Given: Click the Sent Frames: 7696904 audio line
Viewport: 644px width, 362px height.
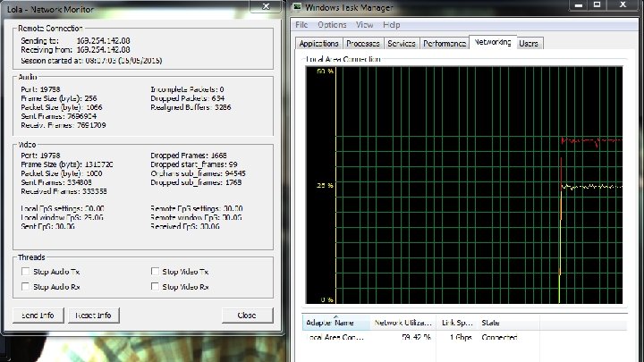Looking at the screenshot, I should tap(59, 116).
